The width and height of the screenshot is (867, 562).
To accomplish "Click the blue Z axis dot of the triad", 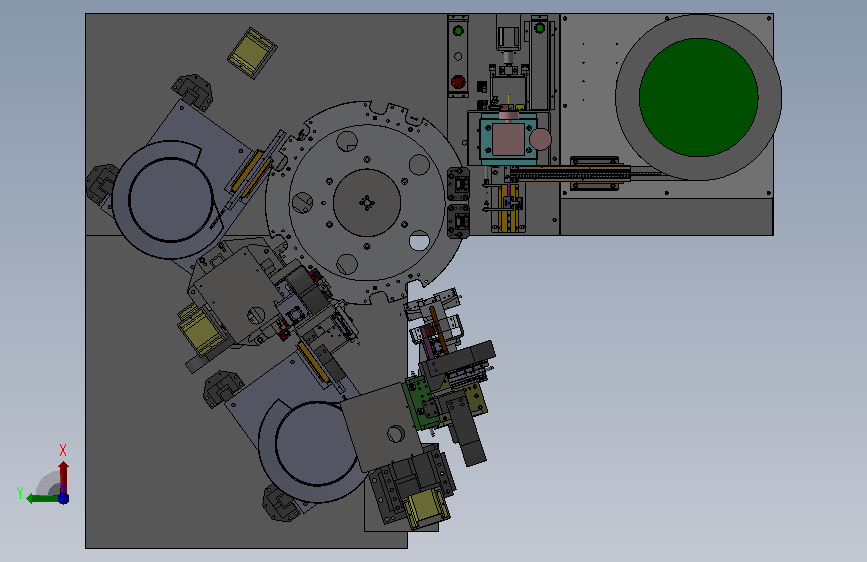I will pos(64,499).
